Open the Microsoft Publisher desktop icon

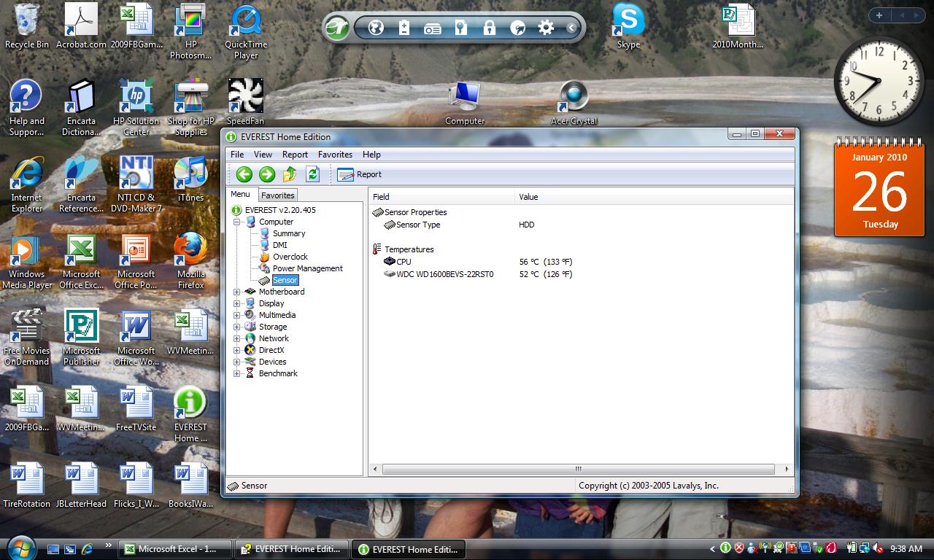(81, 338)
